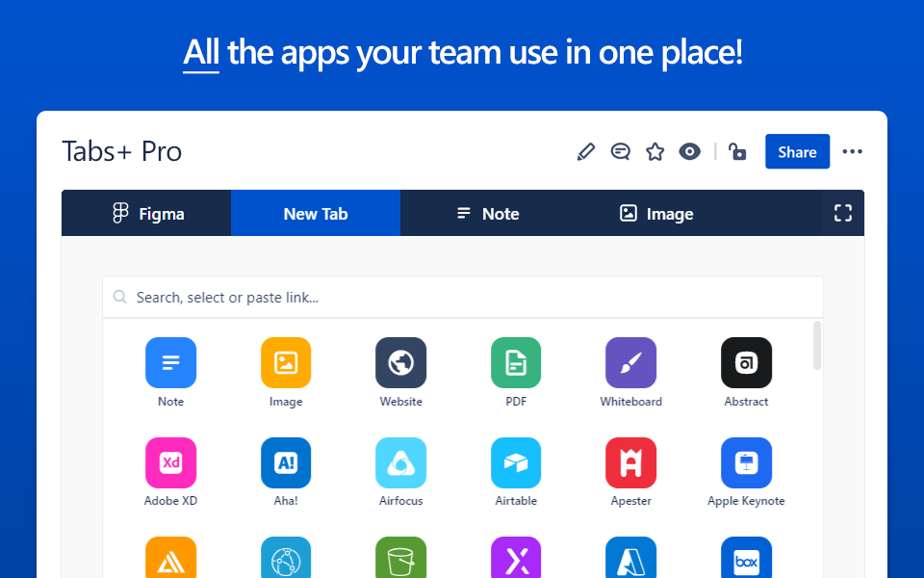
Task: Click the Airfocus label text
Action: (400, 501)
